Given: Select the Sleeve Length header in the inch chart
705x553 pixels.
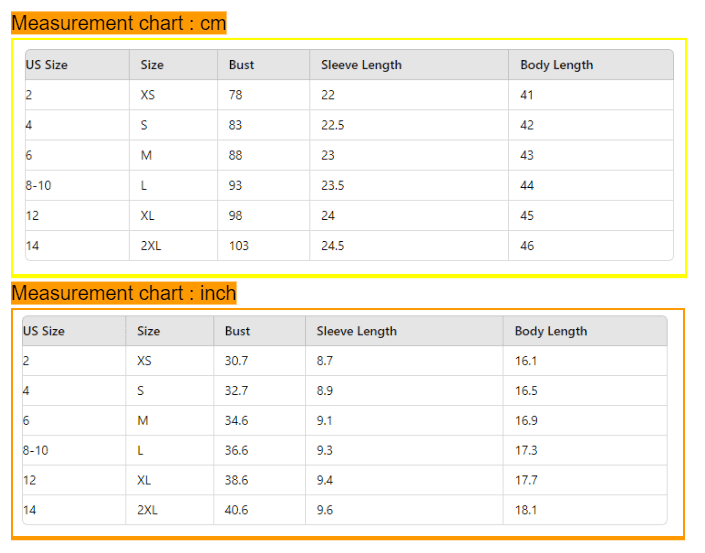Looking at the screenshot, I should coord(356,331).
